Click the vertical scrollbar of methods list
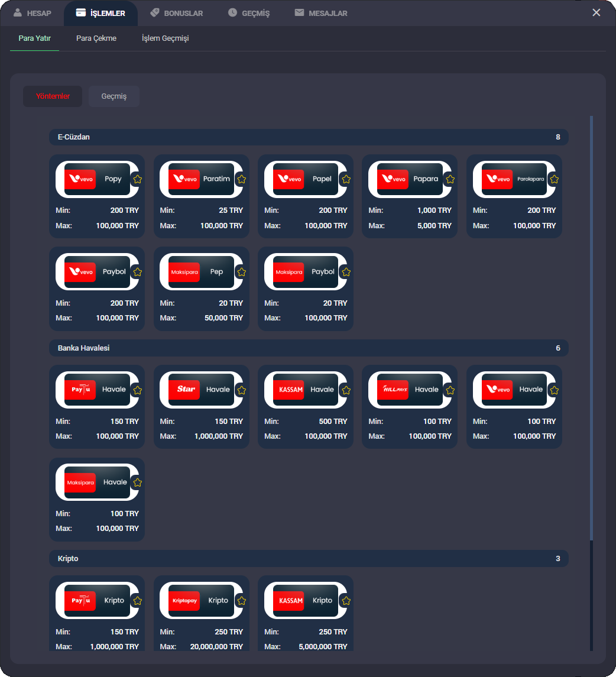 click(x=592, y=325)
